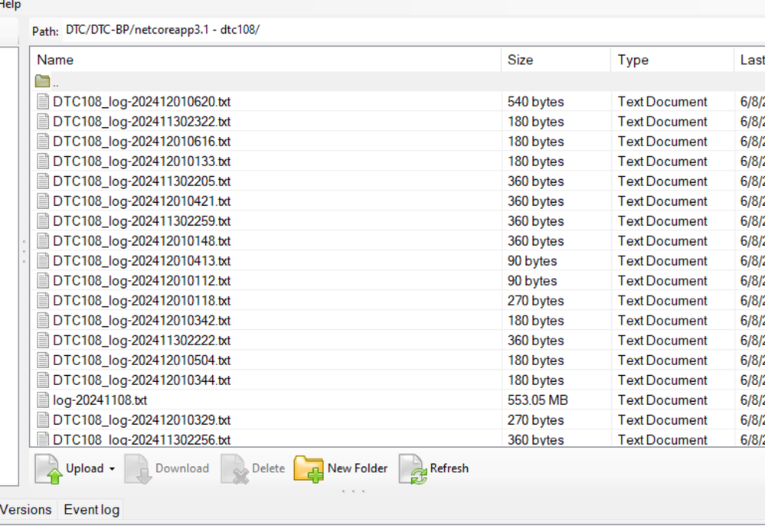This screenshot has height=532, width=765.
Task: Open the Help menu
Action: tap(11, 5)
